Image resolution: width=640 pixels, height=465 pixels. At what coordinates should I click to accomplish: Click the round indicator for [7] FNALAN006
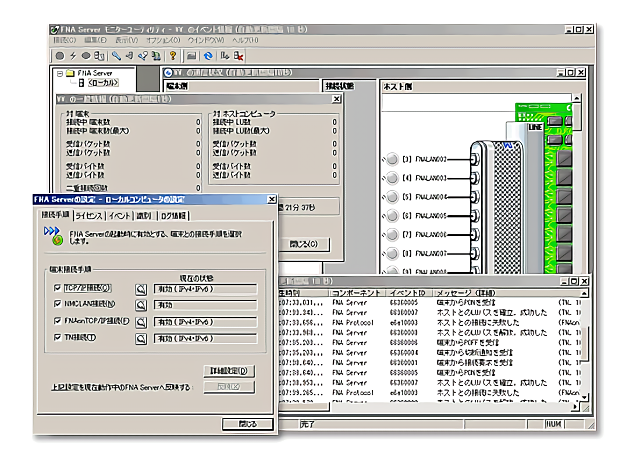[392, 234]
